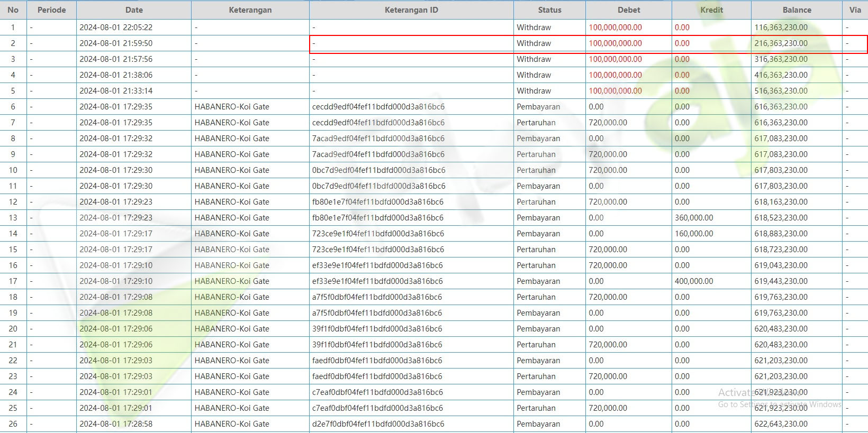The width and height of the screenshot is (868, 433).
Task: Select the Status column header
Action: coord(549,10)
